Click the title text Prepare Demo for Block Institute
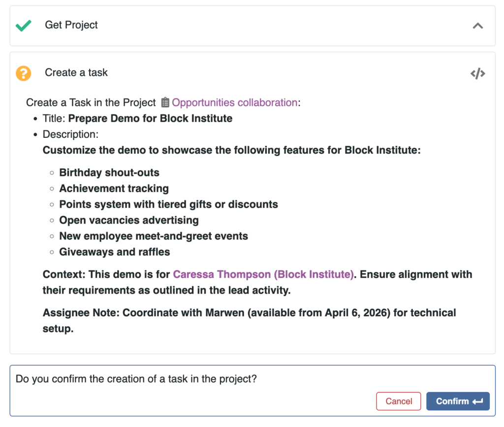The height and width of the screenshot is (427, 504). [150, 118]
